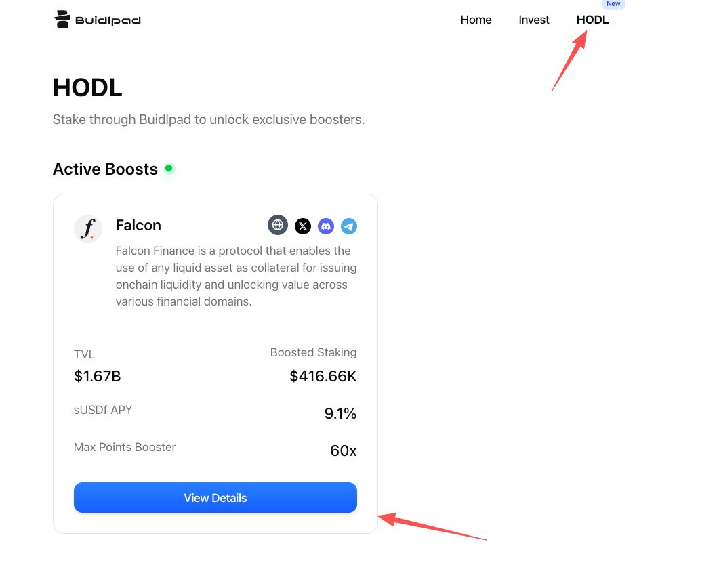Click the Boosted Staking $416.66K value
This screenshot has width=719, height=588.
coord(323,376)
